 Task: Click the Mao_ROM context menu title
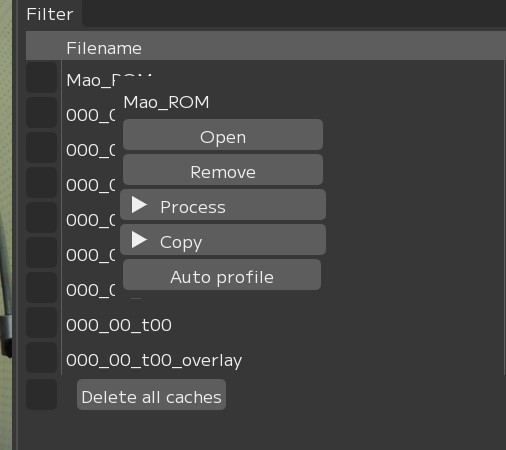[x=166, y=102]
